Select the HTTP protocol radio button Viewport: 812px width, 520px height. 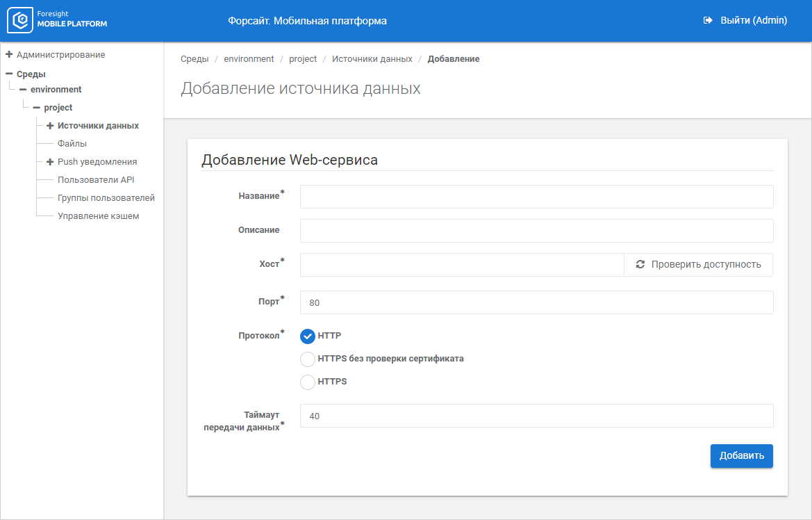(308, 336)
